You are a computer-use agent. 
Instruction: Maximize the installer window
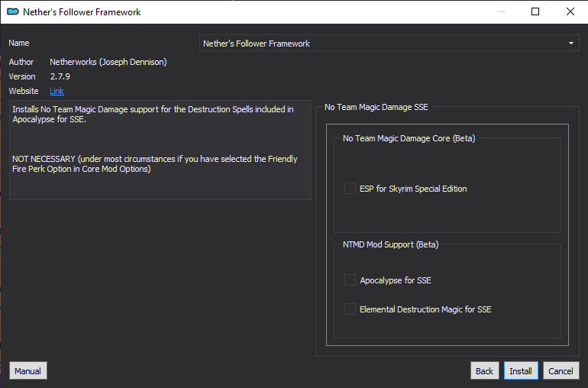(x=535, y=11)
